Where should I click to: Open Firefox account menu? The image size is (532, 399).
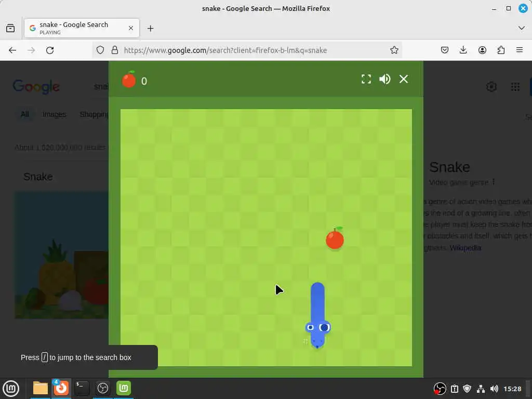pos(482,50)
